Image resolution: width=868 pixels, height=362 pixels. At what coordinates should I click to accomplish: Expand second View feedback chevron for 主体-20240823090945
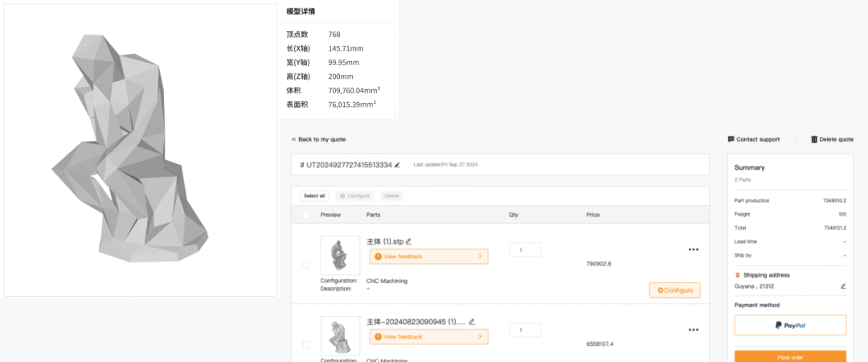[x=479, y=337]
